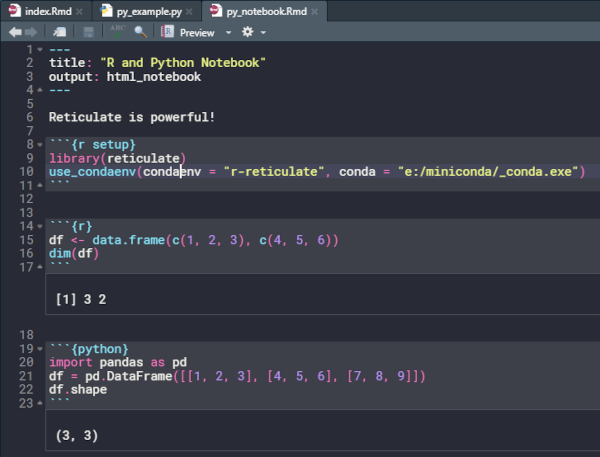Collapse the python chunk at line 19
Screen dimensions: 600x457
[x=40, y=349]
